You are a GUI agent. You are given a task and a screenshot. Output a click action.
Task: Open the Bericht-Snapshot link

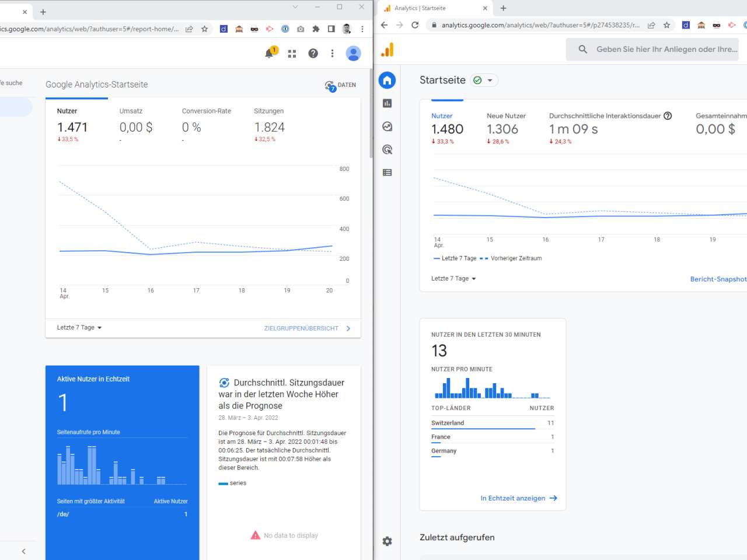[718, 279]
